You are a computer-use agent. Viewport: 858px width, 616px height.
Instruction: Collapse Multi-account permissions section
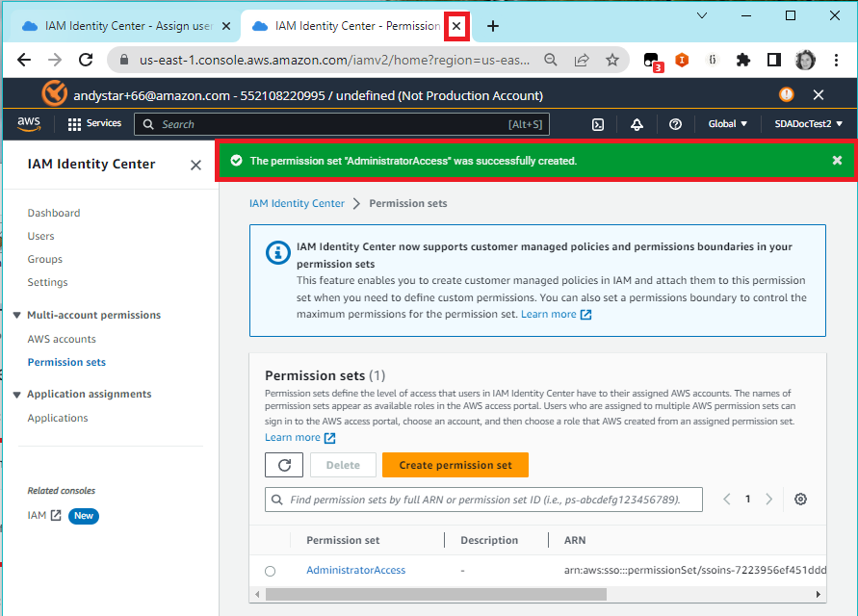coord(17,315)
